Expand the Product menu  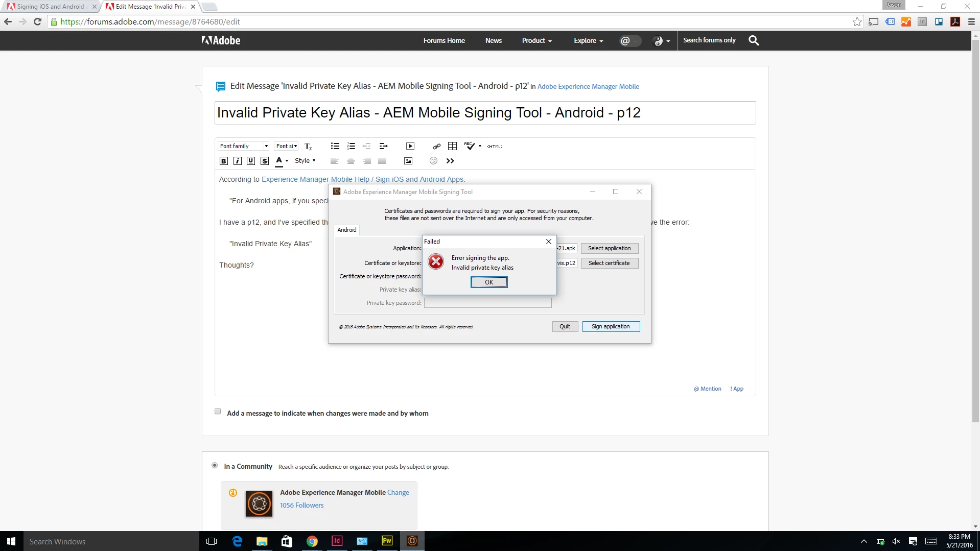click(x=537, y=40)
